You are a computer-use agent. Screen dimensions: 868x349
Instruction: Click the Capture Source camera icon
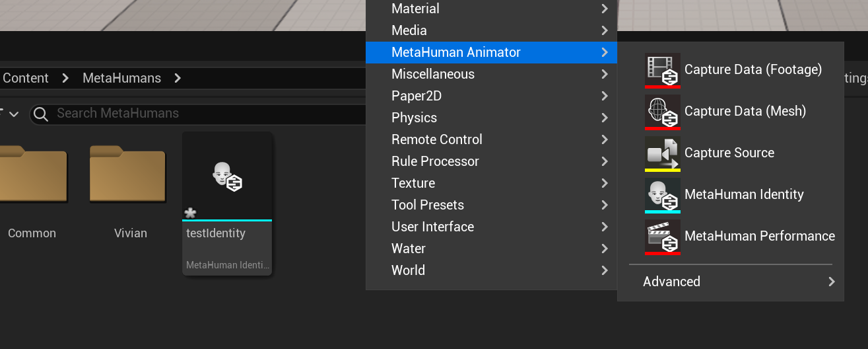click(x=663, y=153)
